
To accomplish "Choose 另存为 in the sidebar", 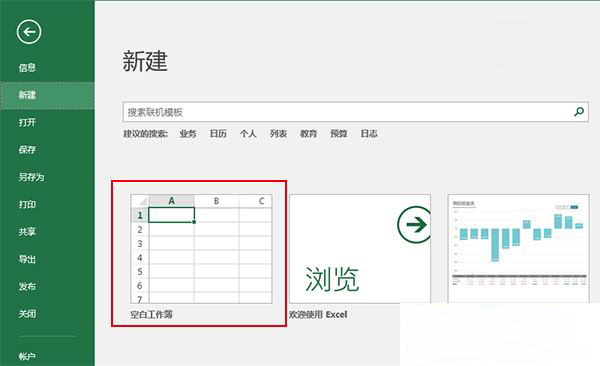I will click(31, 177).
